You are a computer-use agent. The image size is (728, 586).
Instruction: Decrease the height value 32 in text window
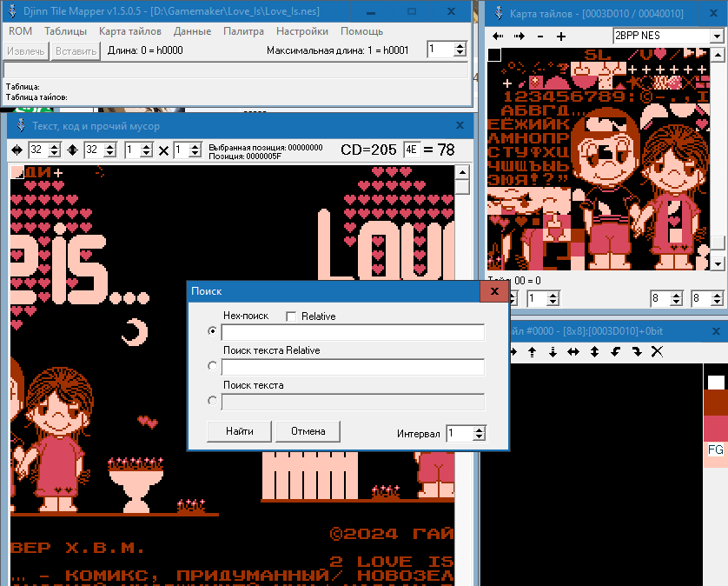tap(110, 154)
